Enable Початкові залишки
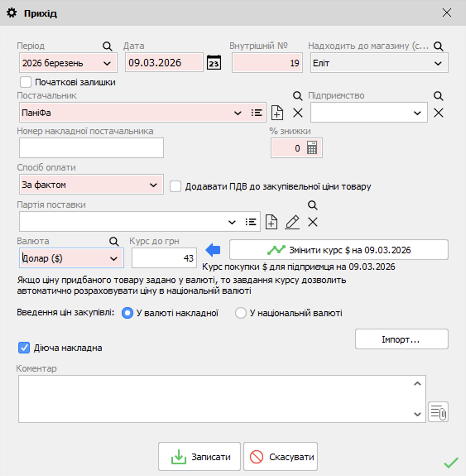Viewport: 466px width, 476px height. pyautogui.click(x=26, y=82)
